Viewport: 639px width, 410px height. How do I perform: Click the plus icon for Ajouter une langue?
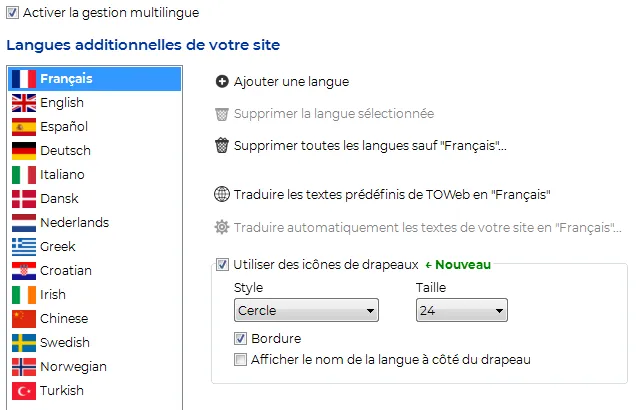tap(222, 82)
